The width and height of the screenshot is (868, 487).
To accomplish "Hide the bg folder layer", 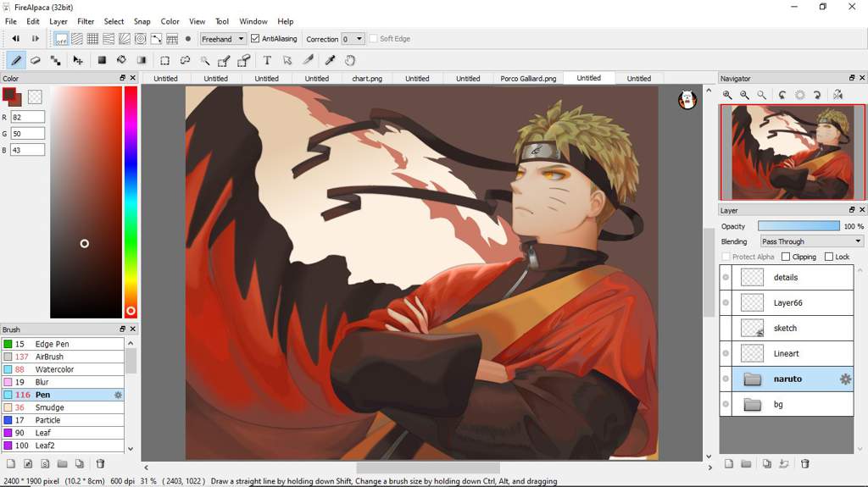I will [726, 405].
